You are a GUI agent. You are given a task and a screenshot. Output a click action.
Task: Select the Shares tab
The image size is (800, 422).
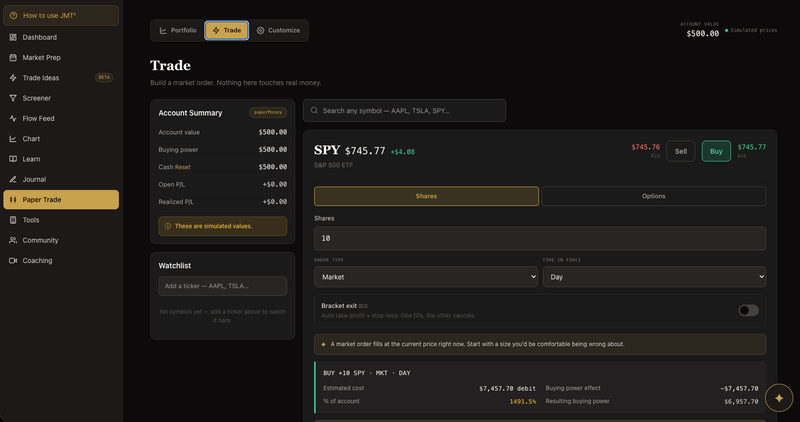click(426, 196)
